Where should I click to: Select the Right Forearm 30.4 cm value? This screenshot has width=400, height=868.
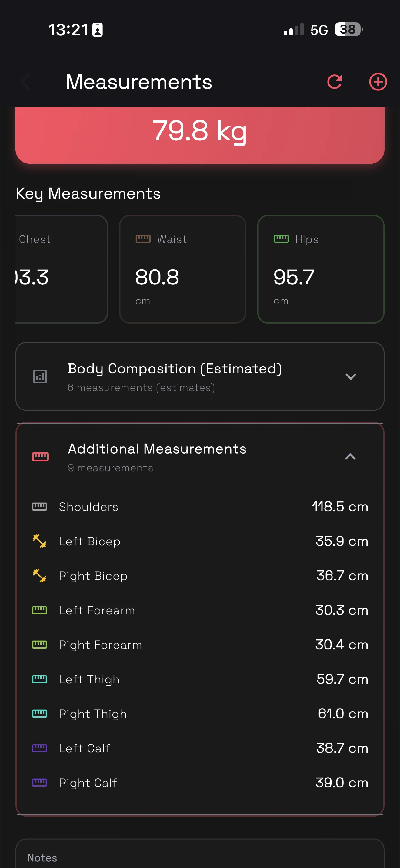pyautogui.click(x=341, y=645)
